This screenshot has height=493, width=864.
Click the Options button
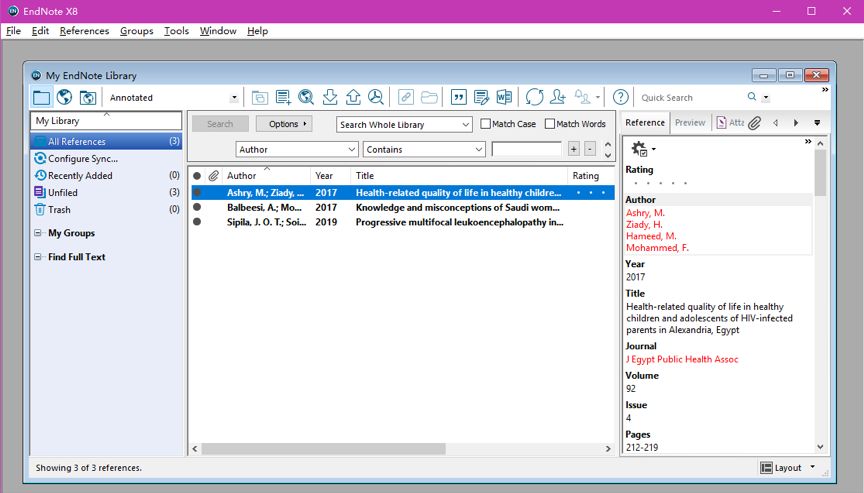(x=284, y=124)
